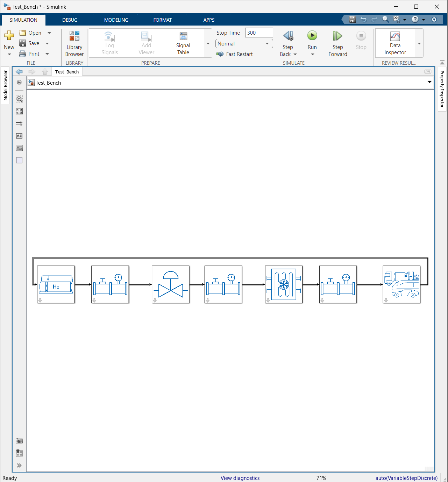Open the Data Inspector

coord(395,43)
